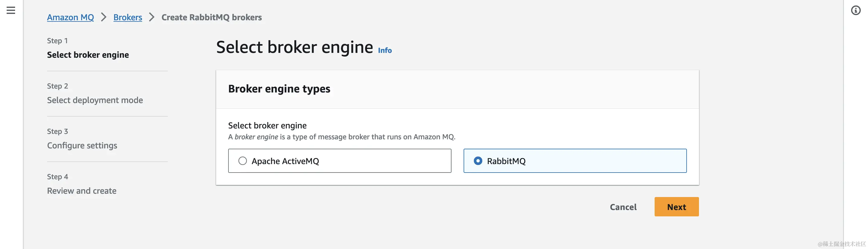Click the italic broker engine description text
The width and height of the screenshot is (868, 249).
[256, 137]
